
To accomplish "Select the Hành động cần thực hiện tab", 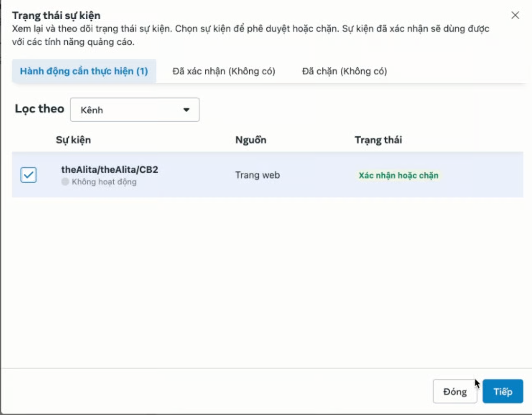I will coord(84,71).
